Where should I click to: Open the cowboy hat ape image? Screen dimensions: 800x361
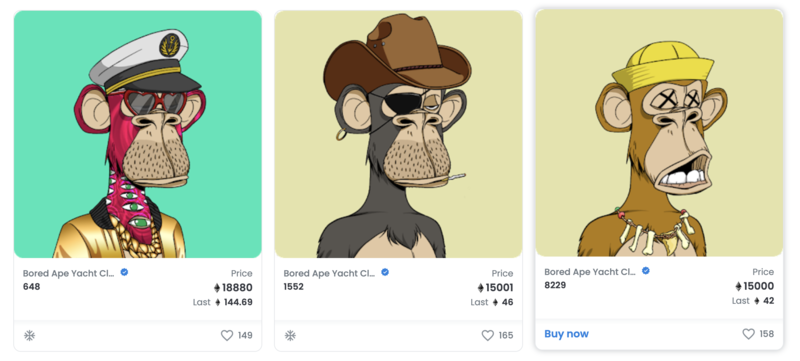(x=398, y=134)
